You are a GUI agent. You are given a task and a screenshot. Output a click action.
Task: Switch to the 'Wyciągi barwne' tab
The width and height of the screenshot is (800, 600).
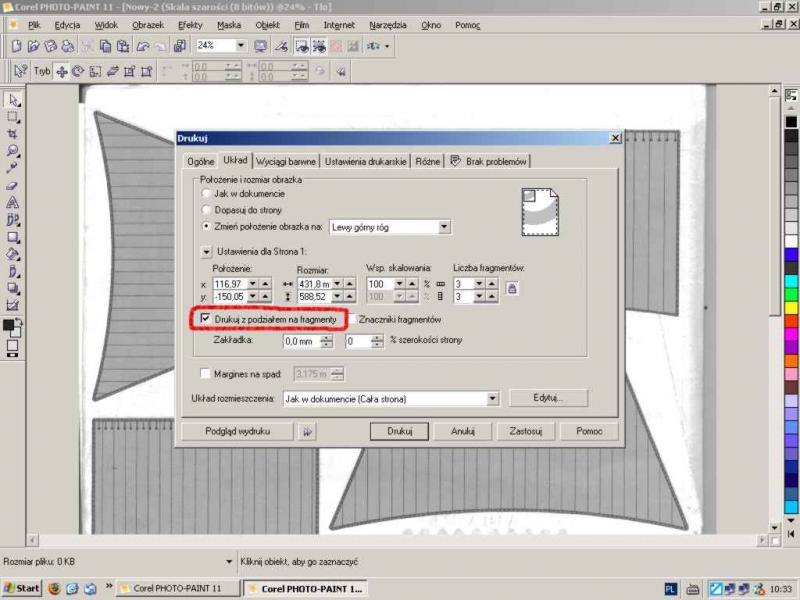point(286,161)
